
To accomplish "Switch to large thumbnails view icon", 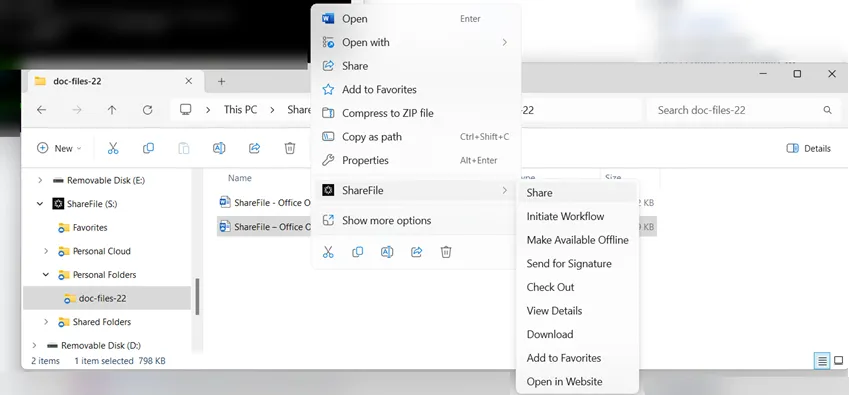I will click(838, 360).
